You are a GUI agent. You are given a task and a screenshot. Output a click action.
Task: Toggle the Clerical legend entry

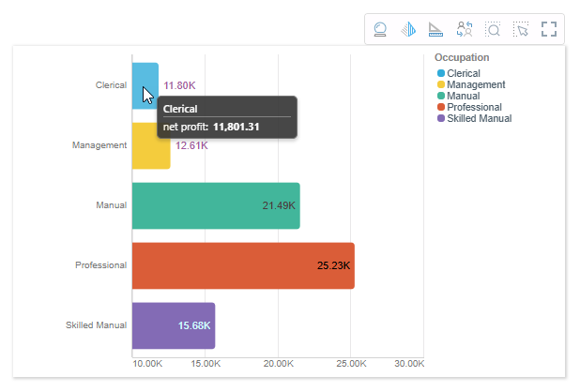click(x=464, y=73)
